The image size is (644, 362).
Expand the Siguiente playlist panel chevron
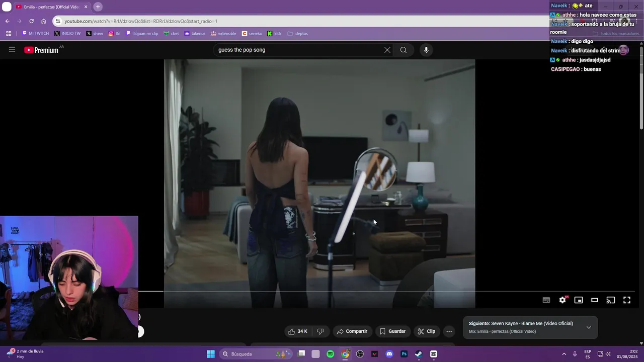[x=589, y=327]
